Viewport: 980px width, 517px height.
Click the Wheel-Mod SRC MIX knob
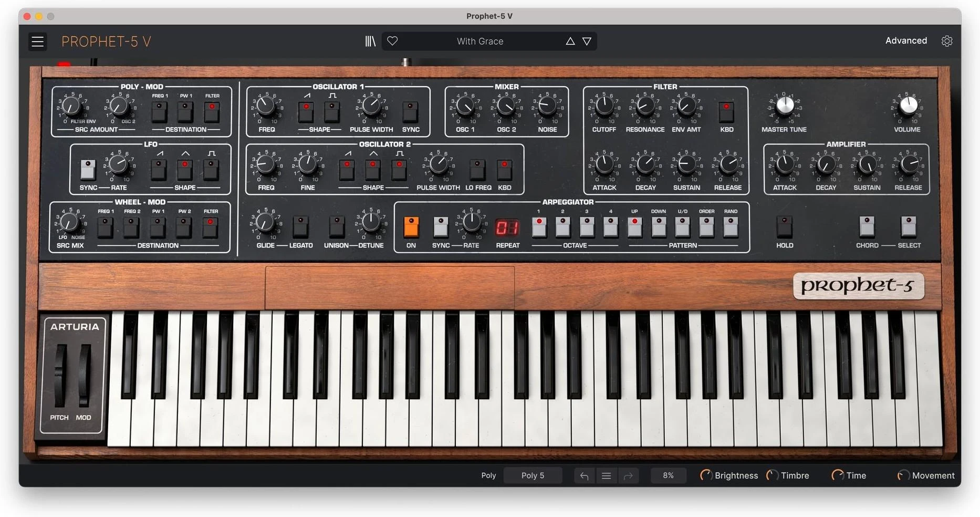point(69,222)
